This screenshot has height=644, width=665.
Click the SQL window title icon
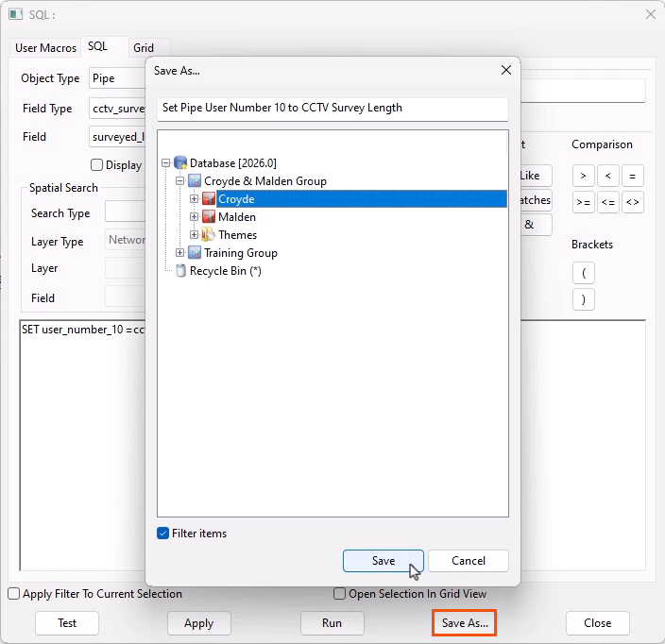(16, 14)
